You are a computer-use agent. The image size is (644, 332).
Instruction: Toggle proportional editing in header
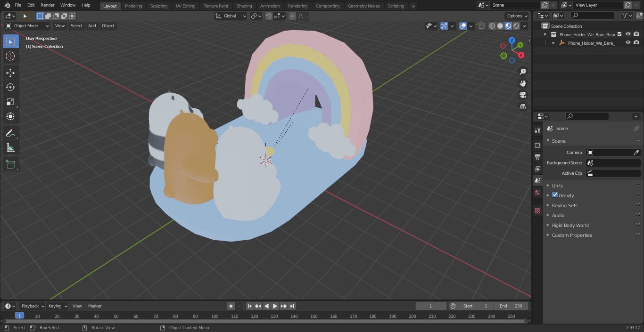click(x=292, y=16)
